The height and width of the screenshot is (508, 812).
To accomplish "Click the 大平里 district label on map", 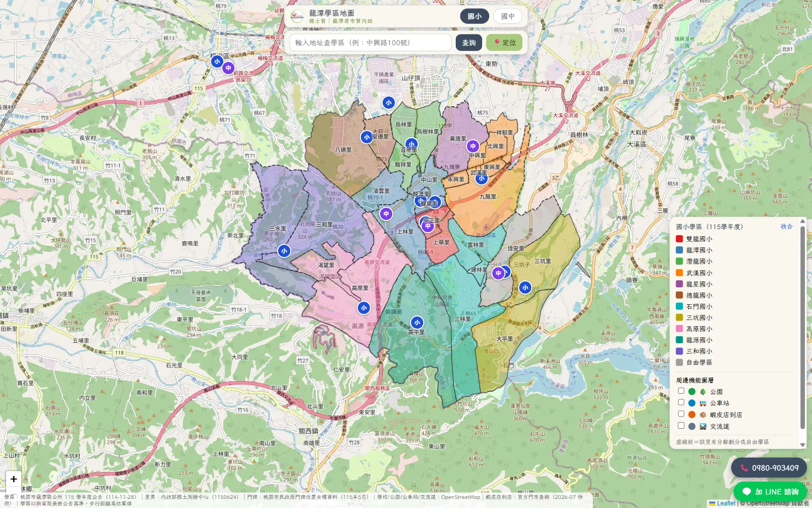I will (504, 339).
